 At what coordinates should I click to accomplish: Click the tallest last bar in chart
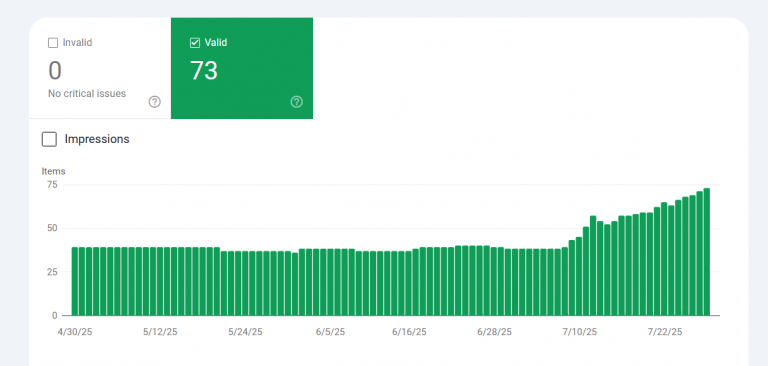coord(707,252)
